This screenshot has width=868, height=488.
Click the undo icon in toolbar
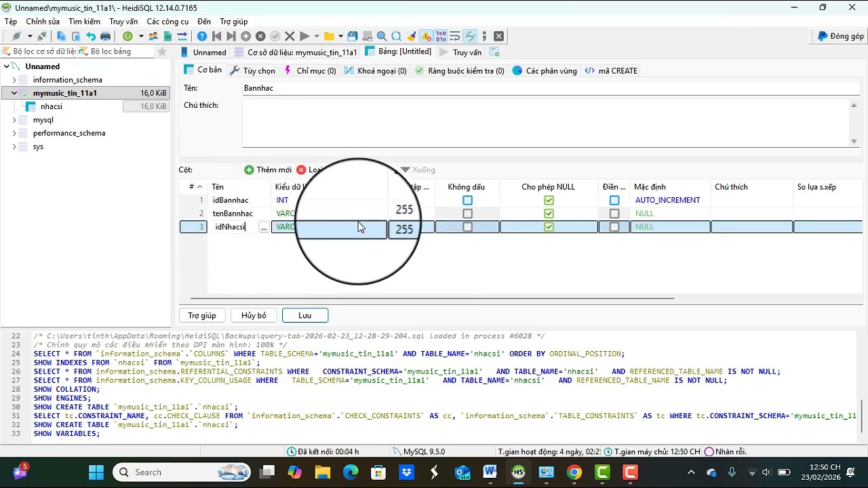point(90,36)
